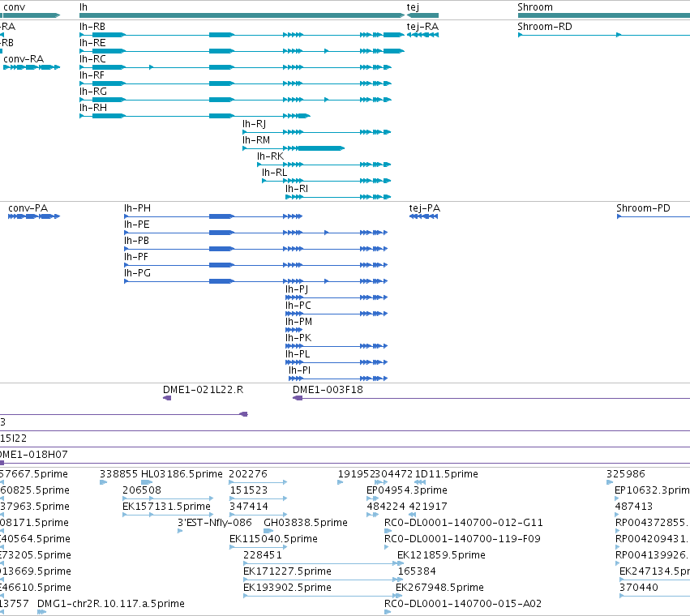The image size is (690, 616).
Task: Click the Ih-PF protein label
Action: 136,257
